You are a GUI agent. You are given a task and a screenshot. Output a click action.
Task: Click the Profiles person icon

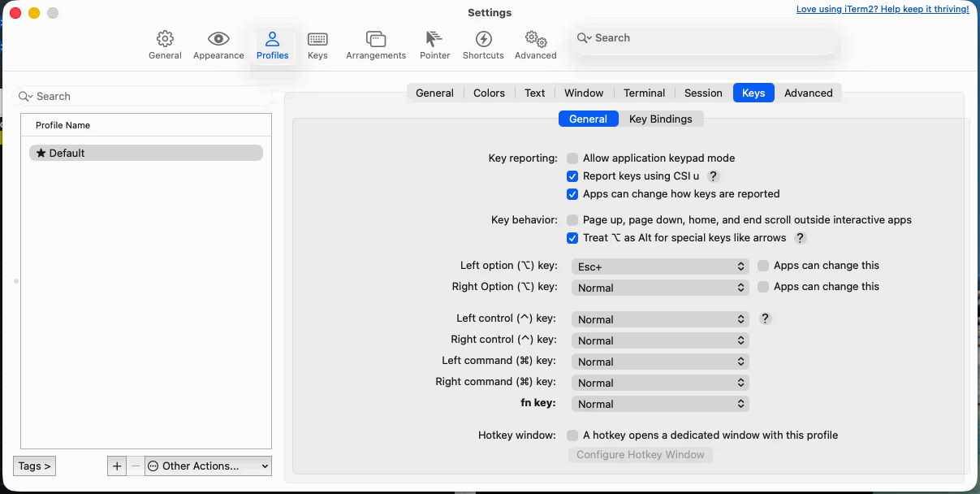point(272,38)
